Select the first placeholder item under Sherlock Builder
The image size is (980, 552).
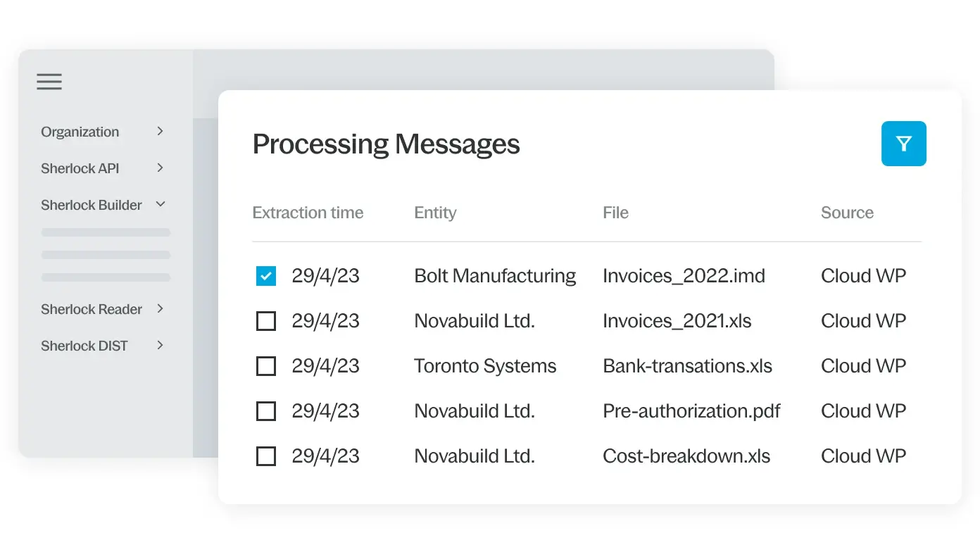pos(106,232)
